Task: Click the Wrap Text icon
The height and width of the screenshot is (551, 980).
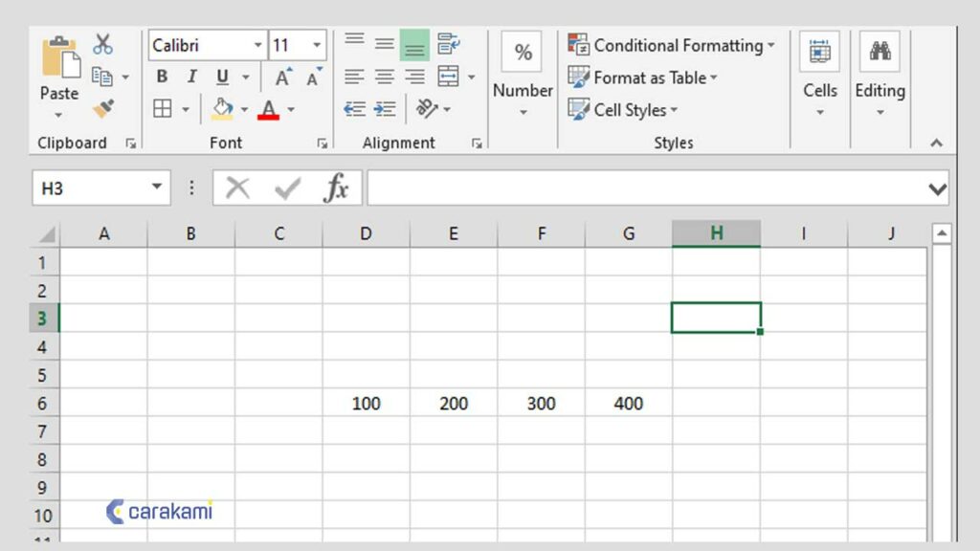Action: coord(447,42)
